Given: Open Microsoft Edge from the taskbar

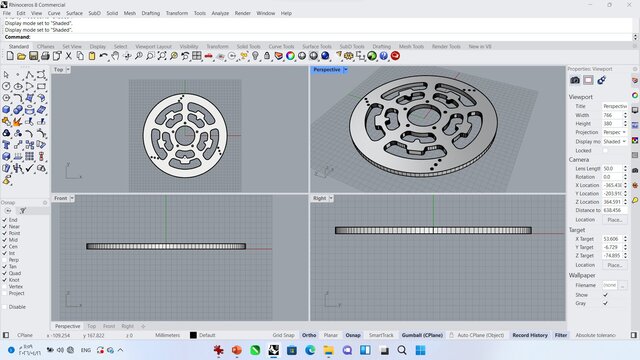Looking at the screenshot, I should click(310, 350).
